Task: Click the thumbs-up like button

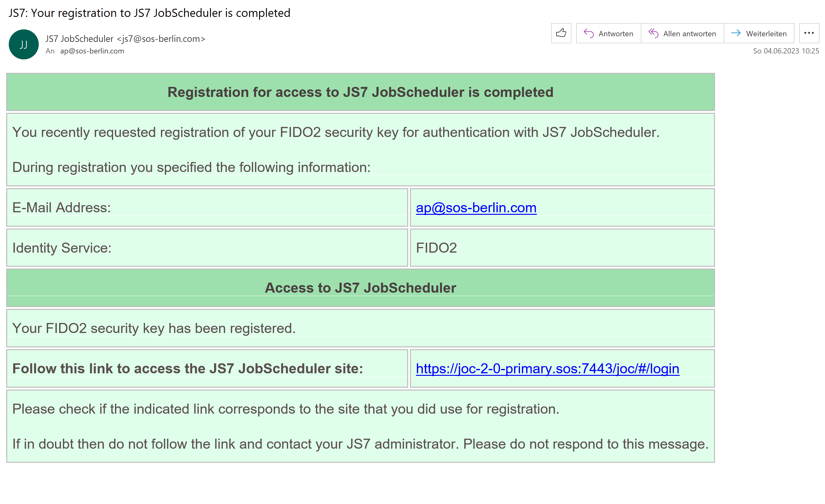Action: pyautogui.click(x=561, y=33)
